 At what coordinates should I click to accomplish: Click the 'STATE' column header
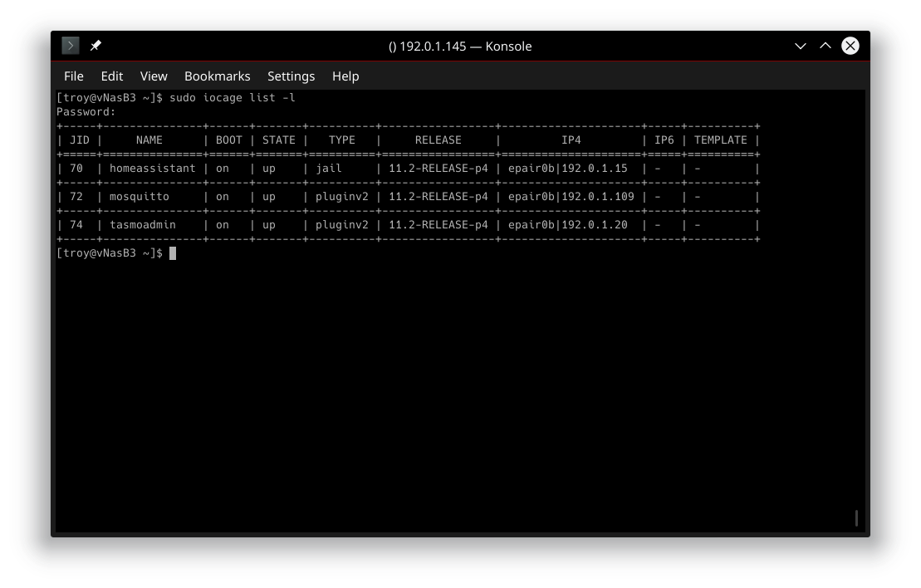pos(278,140)
